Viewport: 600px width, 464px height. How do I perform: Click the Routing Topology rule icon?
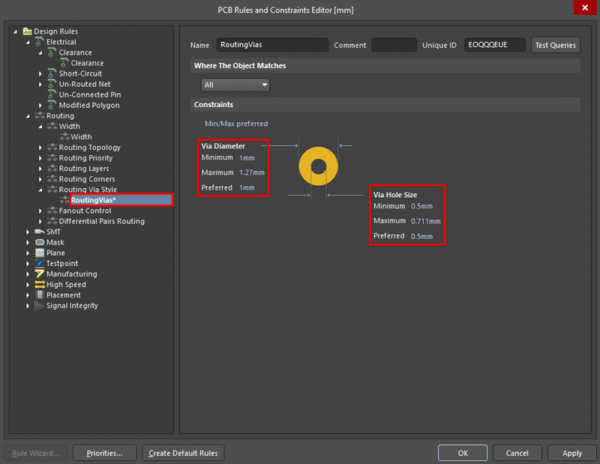click(x=52, y=147)
